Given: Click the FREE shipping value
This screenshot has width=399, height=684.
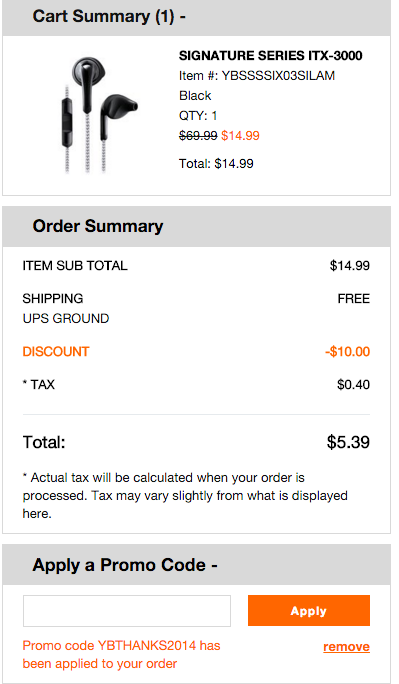Looking at the screenshot, I should (x=354, y=299).
